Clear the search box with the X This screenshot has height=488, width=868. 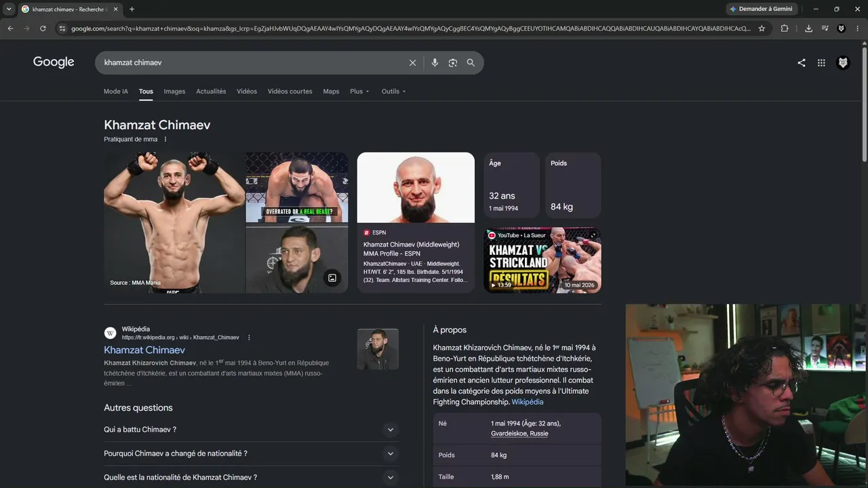[x=412, y=62]
